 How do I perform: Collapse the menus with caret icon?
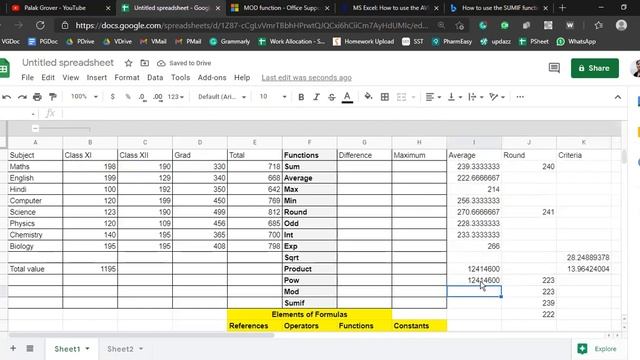tap(618, 97)
